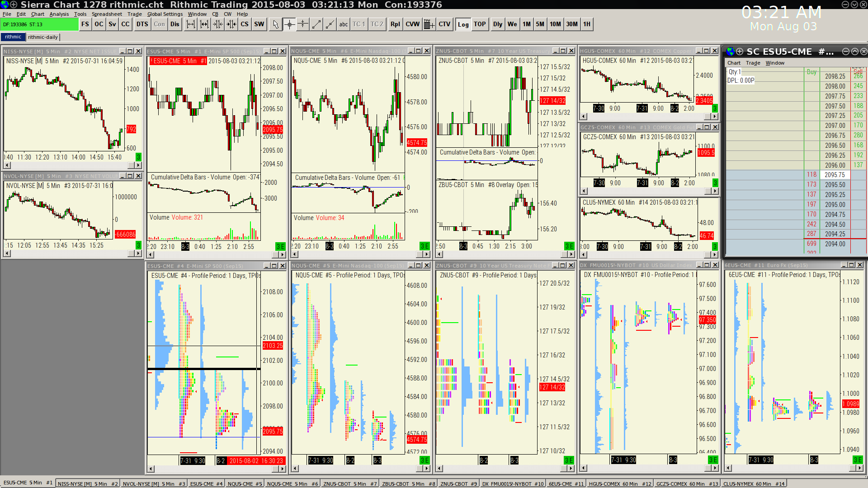Switch to the rithmic-daily chartbook tab
The image size is (868, 488).
click(x=43, y=37)
